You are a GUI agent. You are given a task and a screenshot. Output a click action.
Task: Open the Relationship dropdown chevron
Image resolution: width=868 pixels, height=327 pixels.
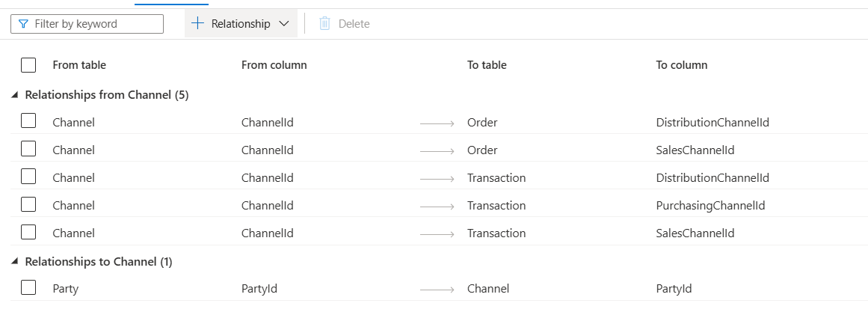(x=284, y=24)
